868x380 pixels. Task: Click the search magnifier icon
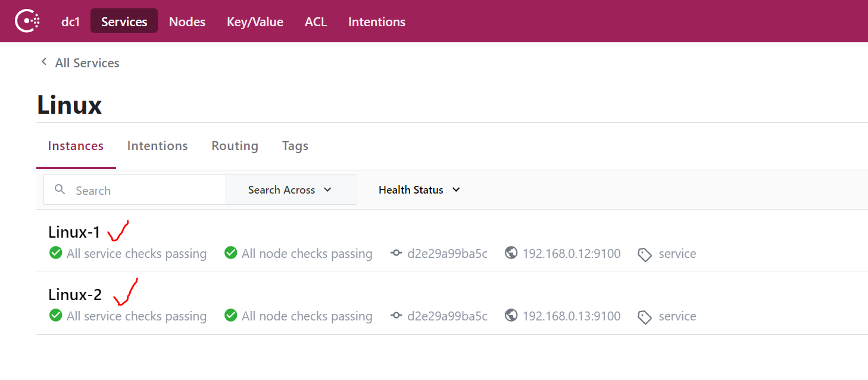tap(60, 189)
